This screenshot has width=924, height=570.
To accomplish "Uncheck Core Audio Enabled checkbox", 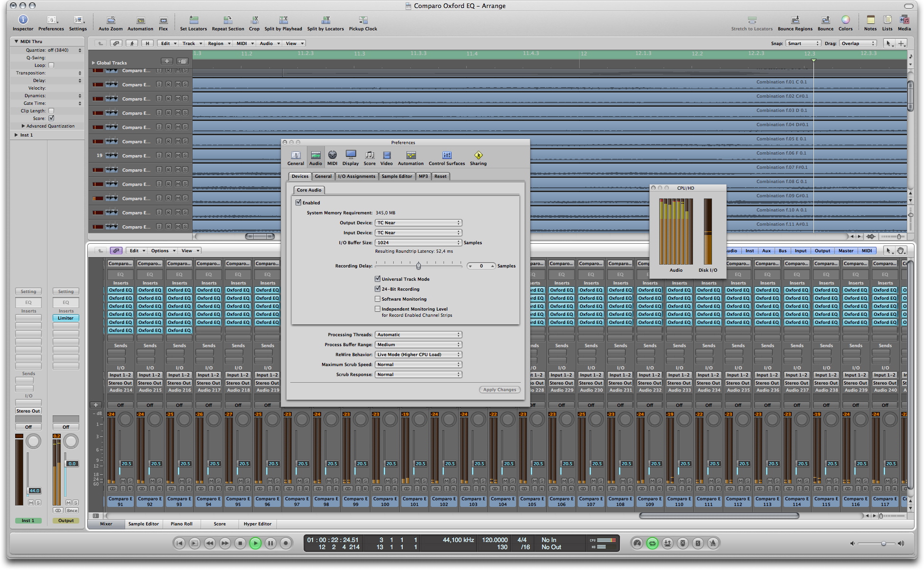I will tap(298, 202).
